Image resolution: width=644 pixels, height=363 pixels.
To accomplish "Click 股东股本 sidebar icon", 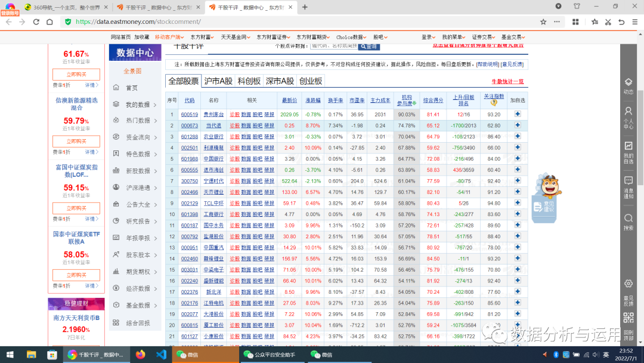I will point(116,254).
